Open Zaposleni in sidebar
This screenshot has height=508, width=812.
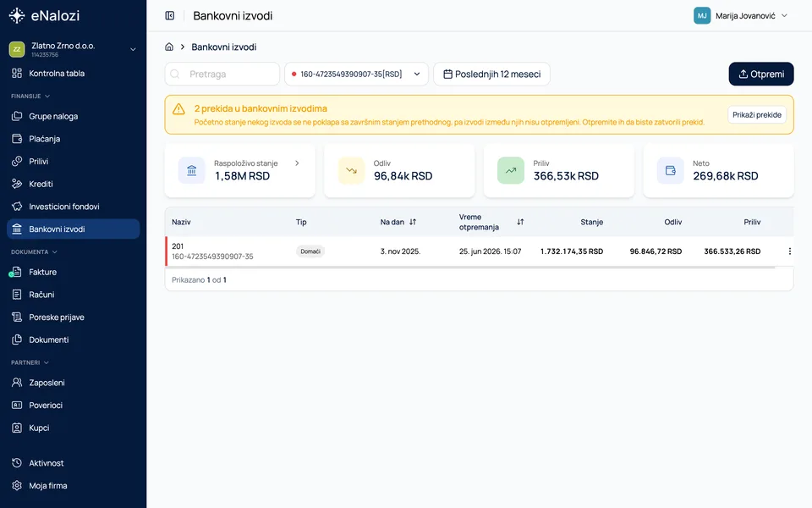(73, 383)
